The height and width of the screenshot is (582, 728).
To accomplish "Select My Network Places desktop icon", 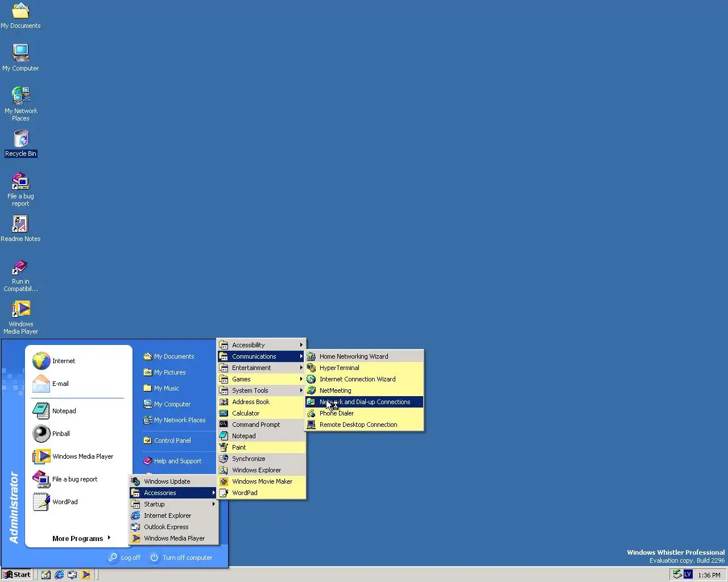I will click(x=20, y=104).
